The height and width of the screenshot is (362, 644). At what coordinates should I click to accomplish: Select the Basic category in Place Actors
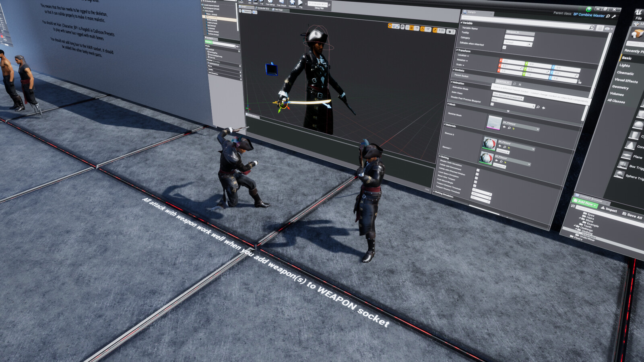point(627,58)
